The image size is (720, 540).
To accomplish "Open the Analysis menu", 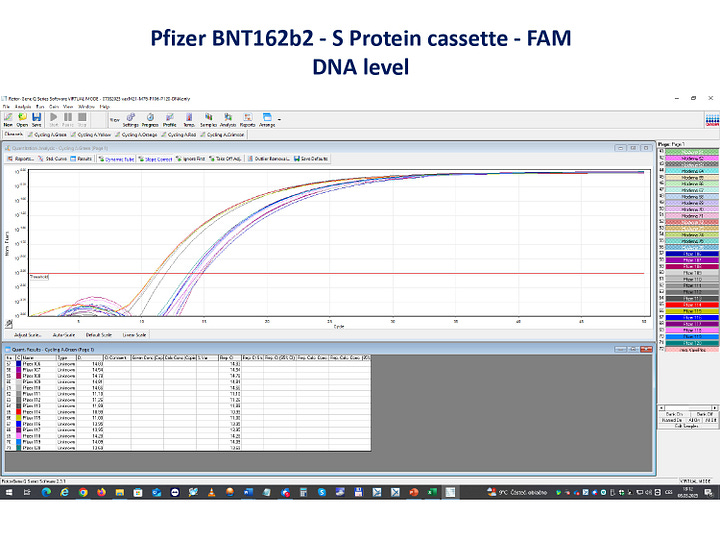I will (x=23, y=107).
